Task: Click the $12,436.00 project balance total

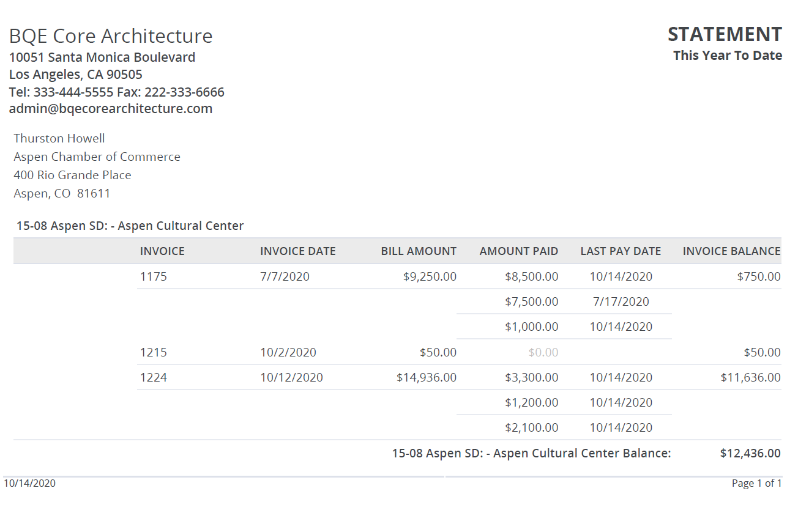Action: pos(751,453)
